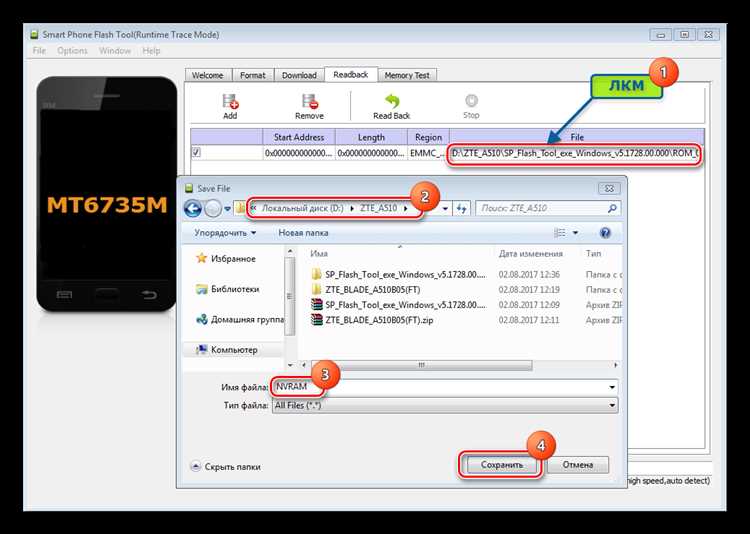Click the EMMC region cell
This screenshot has height=534, width=750.
point(428,154)
